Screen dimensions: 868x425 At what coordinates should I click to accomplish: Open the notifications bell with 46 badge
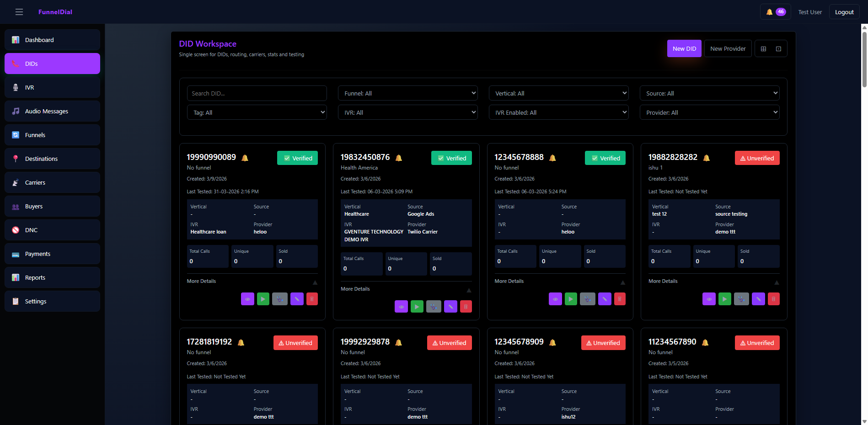pos(775,12)
